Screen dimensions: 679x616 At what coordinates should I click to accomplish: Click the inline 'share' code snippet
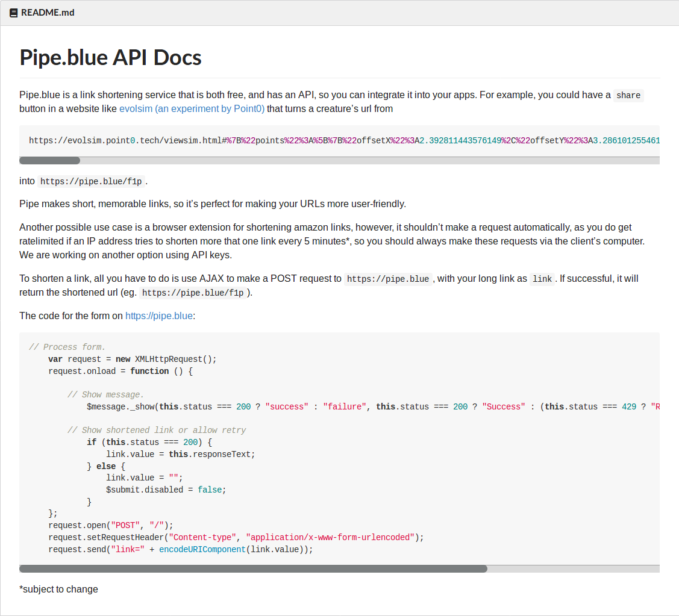pos(628,95)
